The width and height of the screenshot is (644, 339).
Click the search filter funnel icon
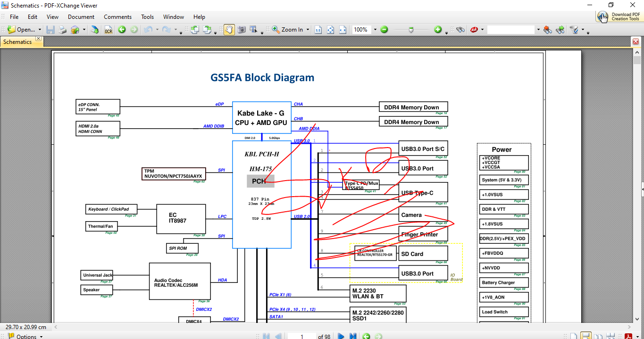[x=574, y=29]
